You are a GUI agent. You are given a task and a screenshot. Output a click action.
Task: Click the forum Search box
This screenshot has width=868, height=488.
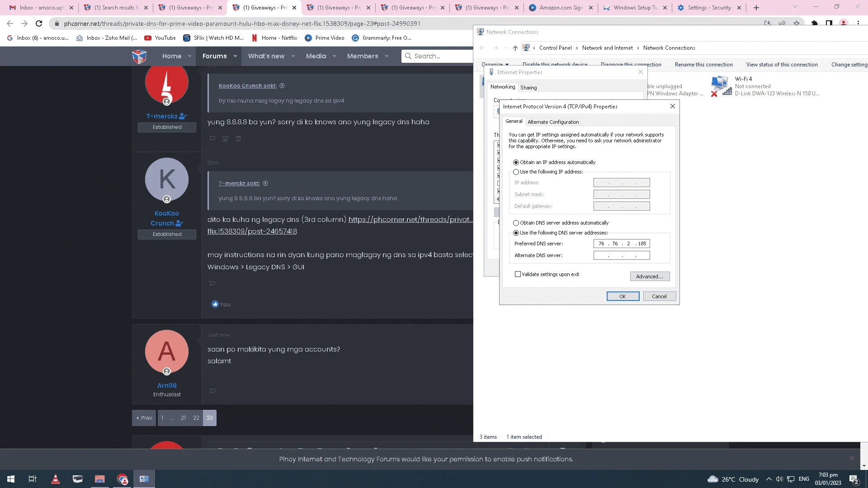pyautogui.click(x=437, y=56)
